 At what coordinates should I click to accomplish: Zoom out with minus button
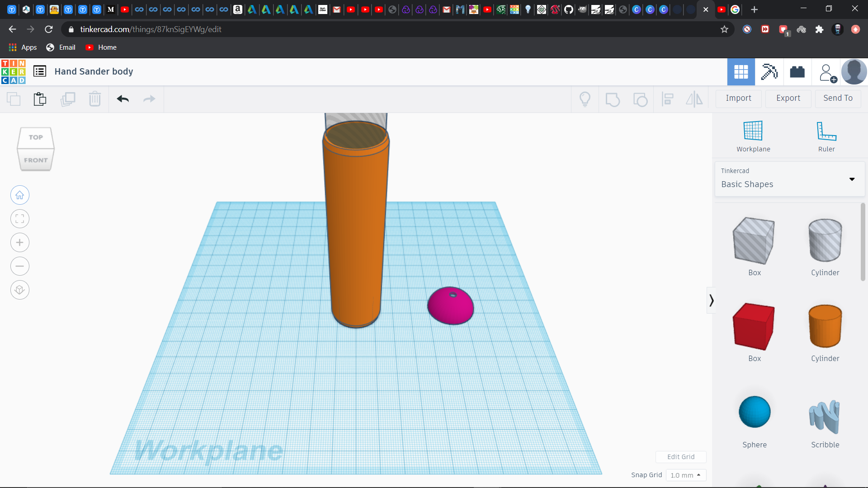[20, 266]
